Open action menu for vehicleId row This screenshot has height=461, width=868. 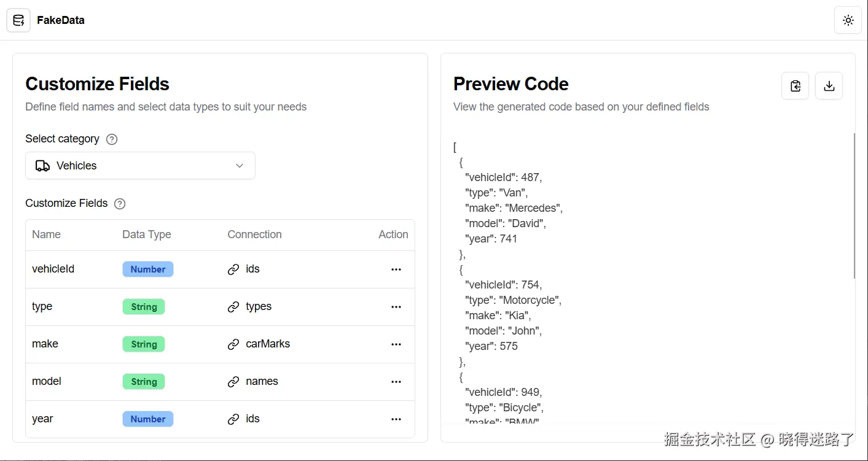click(x=396, y=269)
